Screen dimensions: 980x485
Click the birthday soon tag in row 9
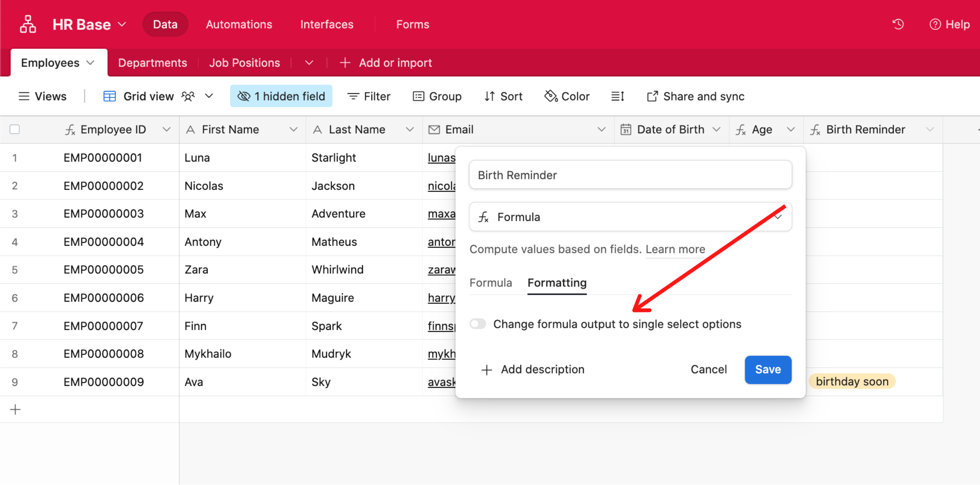(852, 382)
